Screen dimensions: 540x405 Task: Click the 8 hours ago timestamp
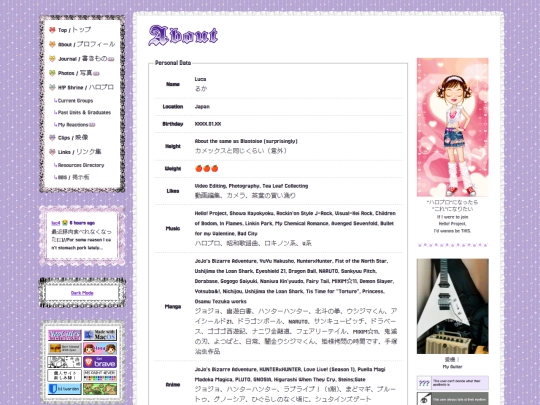click(82, 223)
